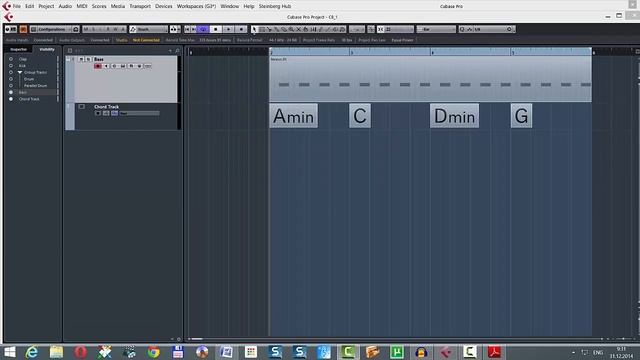Toggle monitor button on the Bass track
640x360 pixels.
pos(106,66)
